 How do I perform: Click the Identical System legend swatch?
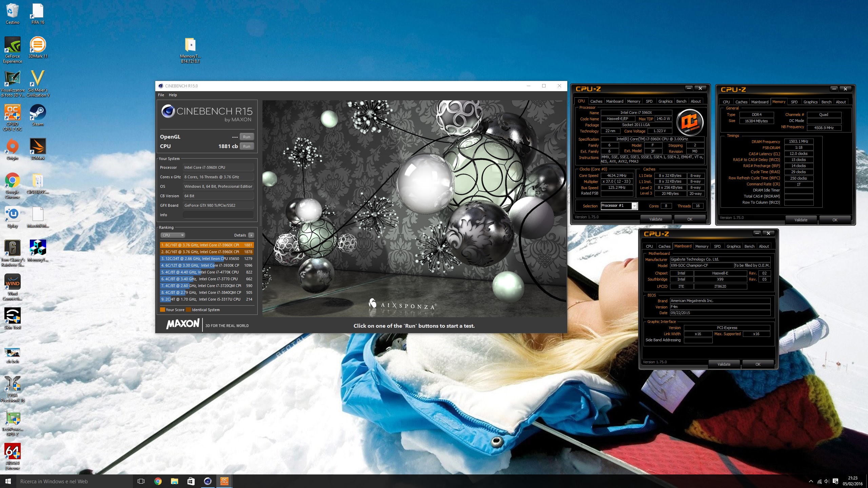click(x=188, y=310)
